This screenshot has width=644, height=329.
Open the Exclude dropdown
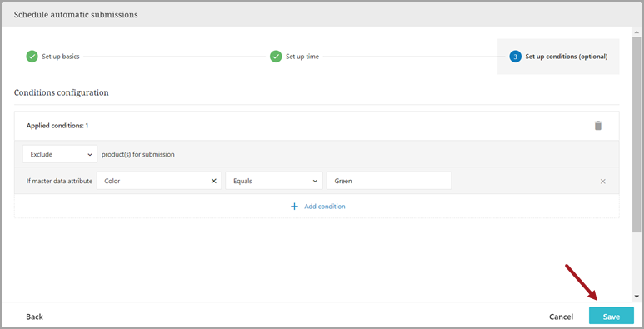(x=60, y=154)
